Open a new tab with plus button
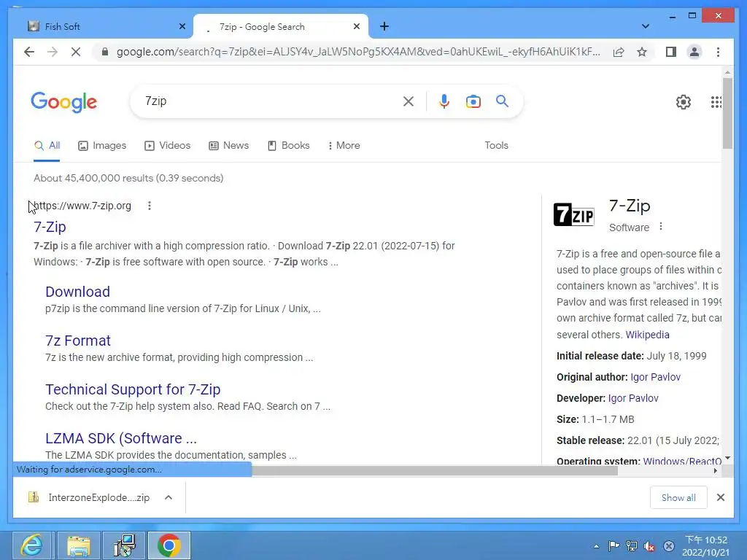The width and height of the screenshot is (747, 560). coord(384,27)
